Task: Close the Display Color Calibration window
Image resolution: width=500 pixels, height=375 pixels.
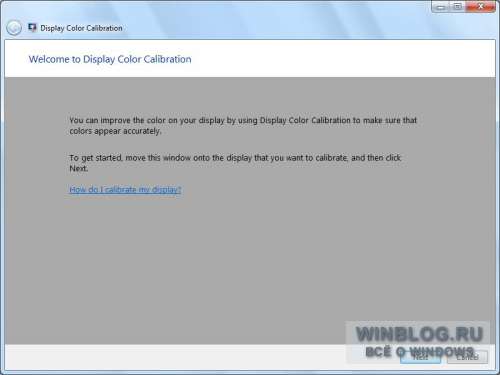Action: pos(480,7)
